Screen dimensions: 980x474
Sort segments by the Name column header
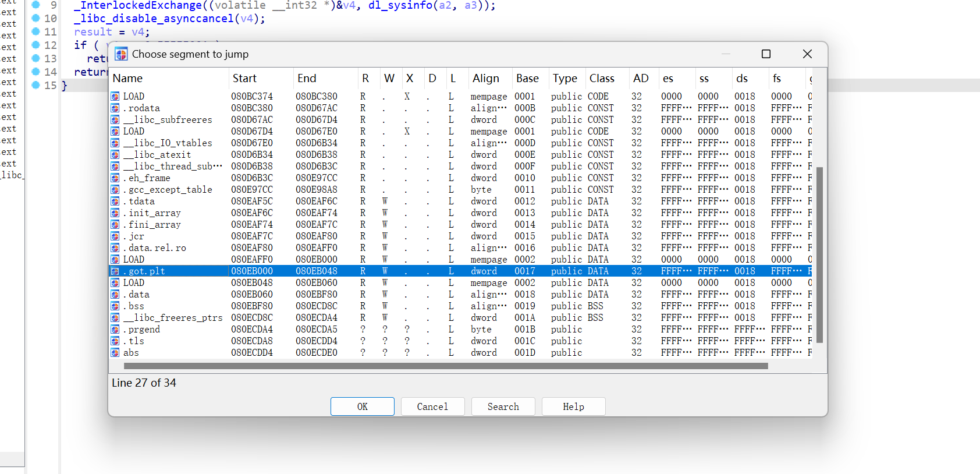[169, 78]
